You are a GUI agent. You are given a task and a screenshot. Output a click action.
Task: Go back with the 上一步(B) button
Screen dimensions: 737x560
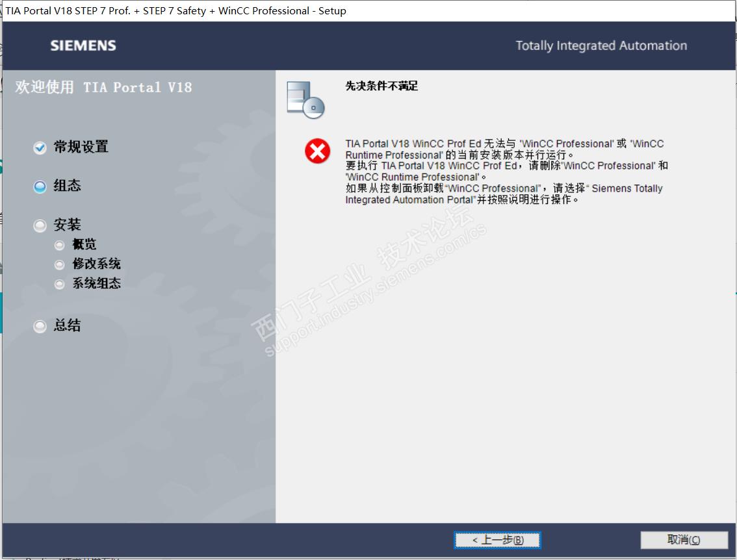click(x=497, y=540)
